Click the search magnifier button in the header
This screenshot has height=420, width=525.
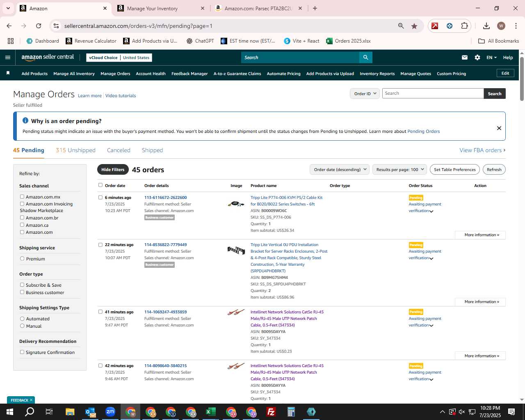[x=365, y=57]
